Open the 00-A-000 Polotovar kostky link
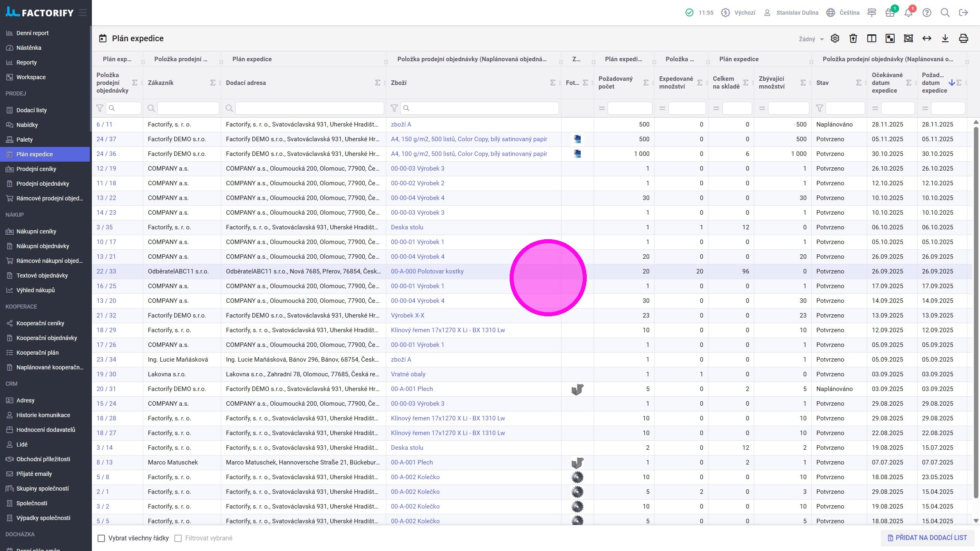Viewport: 980px width, 551px height. [x=427, y=271]
